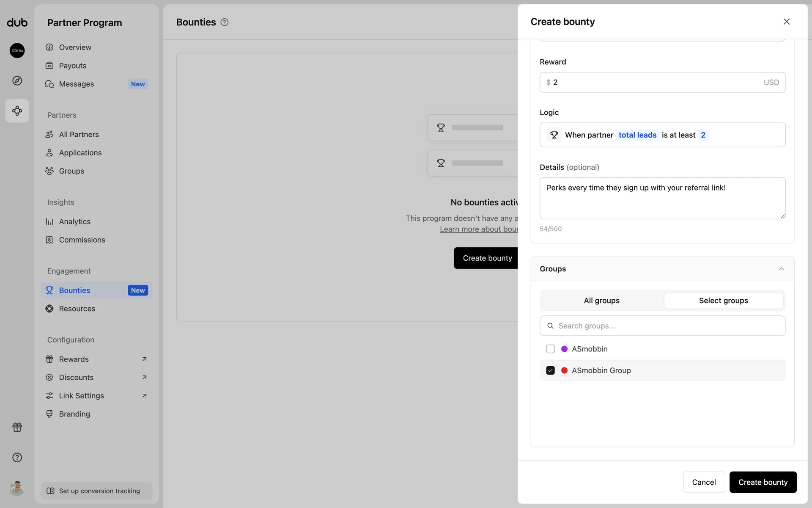Check the ASmobbin group checkbox

point(550,349)
